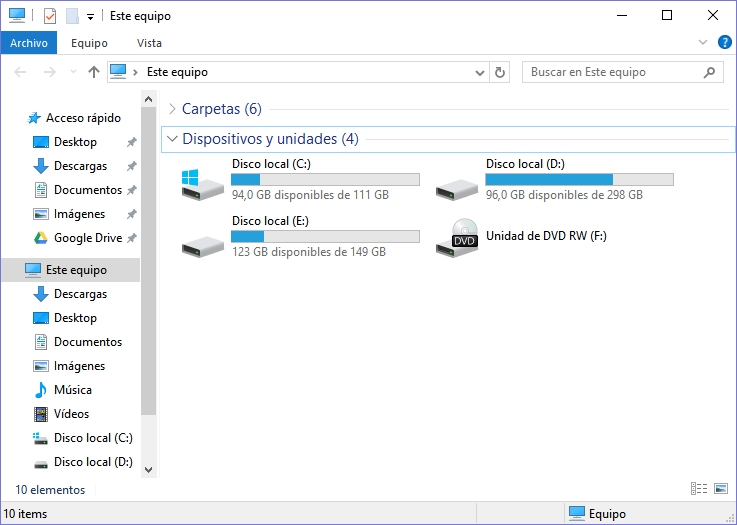The height and width of the screenshot is (525, 737).
Task: Open the address bar history dropdown
Action: (x=479, y=72)
